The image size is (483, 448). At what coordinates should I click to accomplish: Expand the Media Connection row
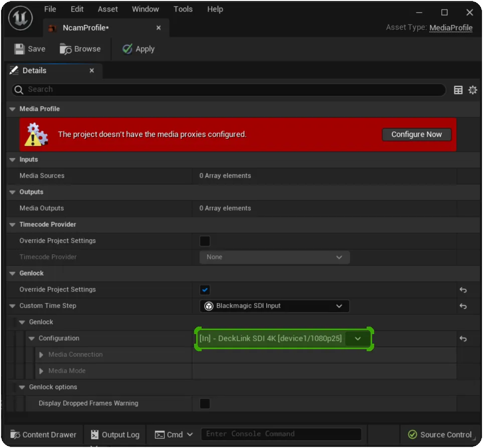pos(42,355)
